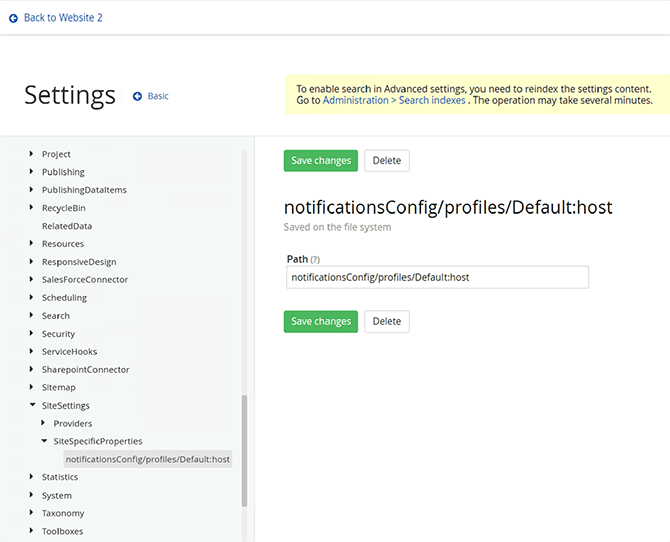Collapse the SiteSettings tree node
This screenshot has width=670, height=542.
click(32, 406)
